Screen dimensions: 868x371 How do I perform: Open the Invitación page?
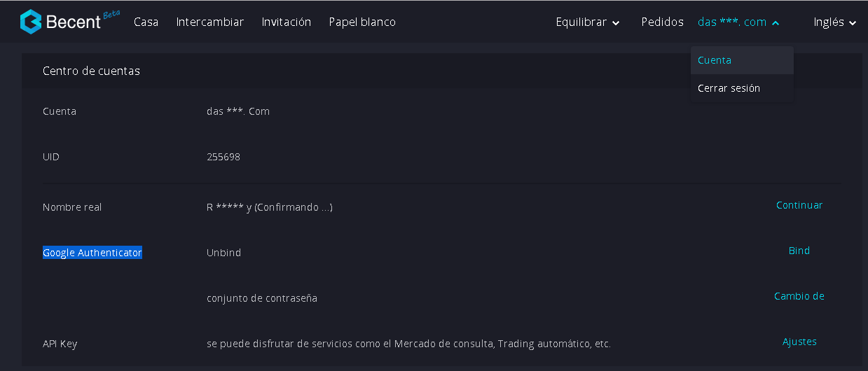click(x=287, y=22)
